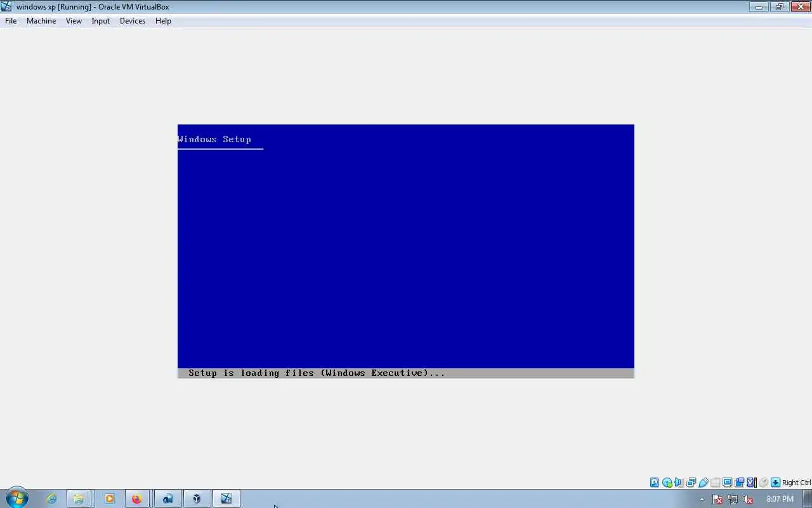Viewport: 812px width, 508px height.
Task: Click the 'Setup is loading files' status text
Action: (317, 373)
